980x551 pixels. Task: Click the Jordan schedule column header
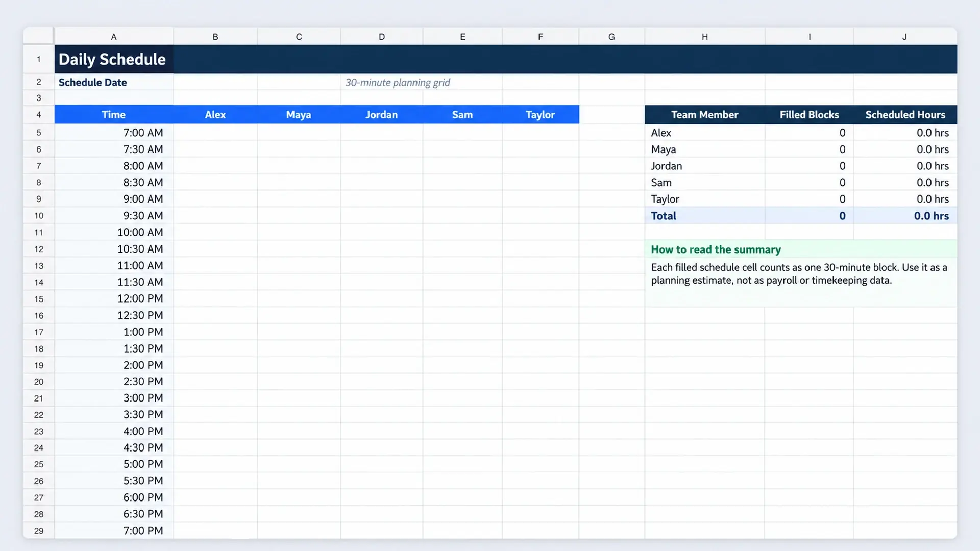tap(381, 115)
